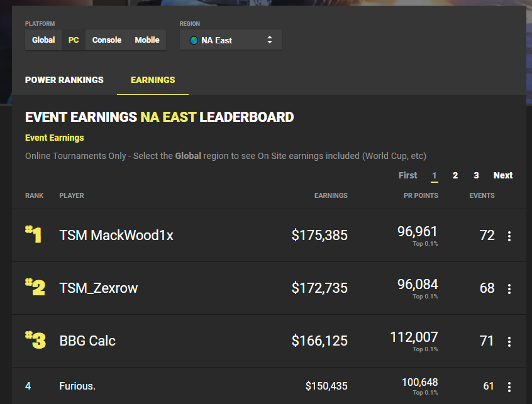Click the Events column header
Viewport: 532px width, 404px height.
[482, 195]
